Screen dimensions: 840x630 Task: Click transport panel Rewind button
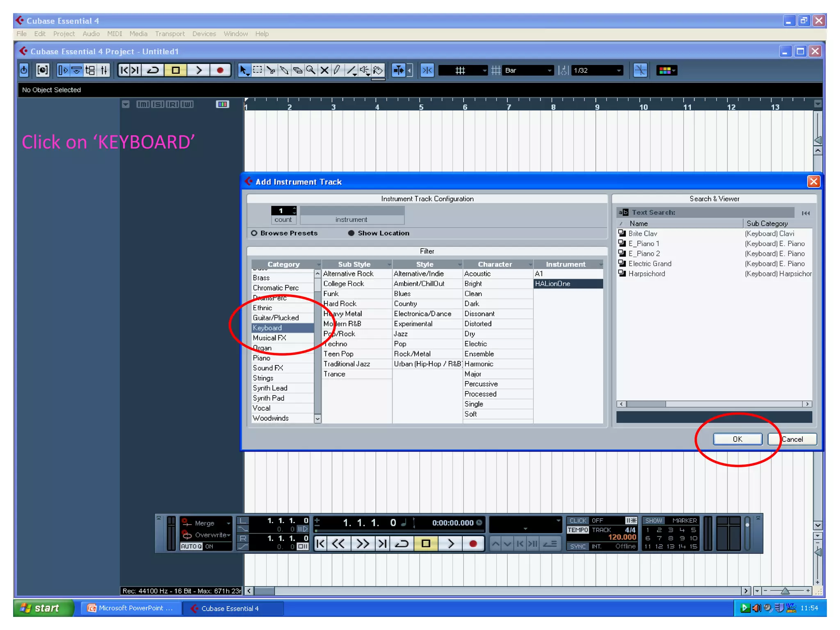point(338,544)
